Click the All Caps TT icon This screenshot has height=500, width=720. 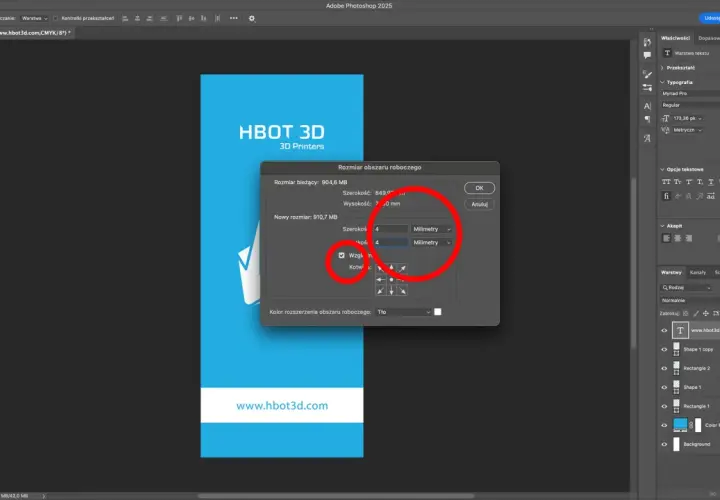(666, 182)
